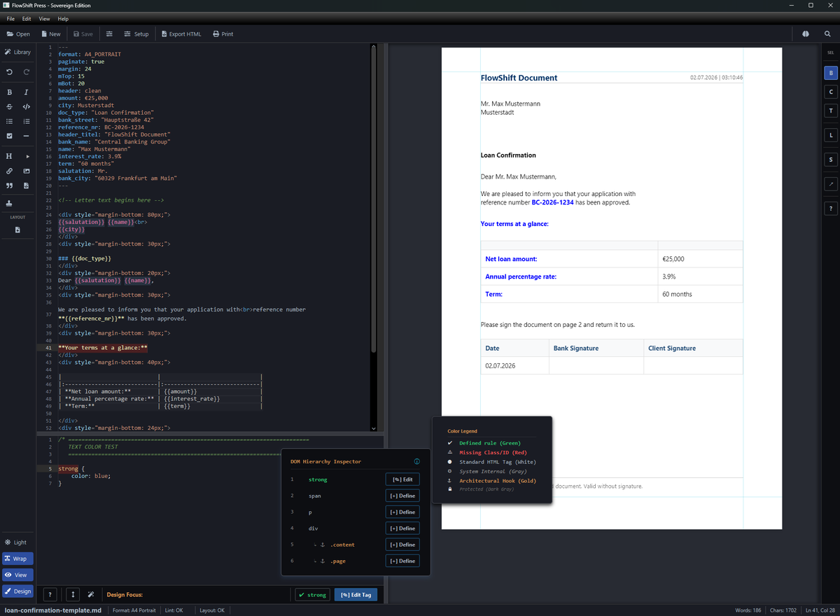
Task: Open the Help menu
Action: (x=63, y=19)
